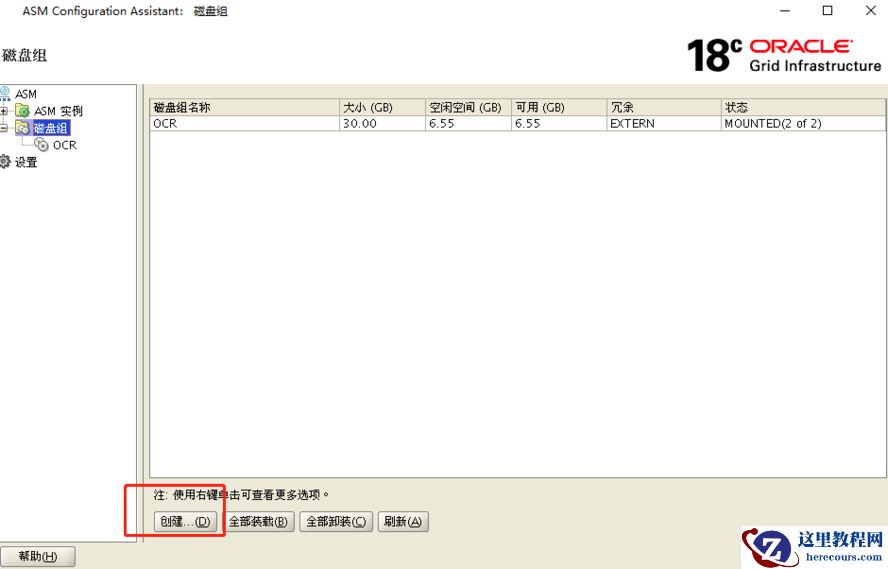This screenshot has width=888, height=569.
Task: Open 设置 in the navigation tree
Action: coord(26,162)
